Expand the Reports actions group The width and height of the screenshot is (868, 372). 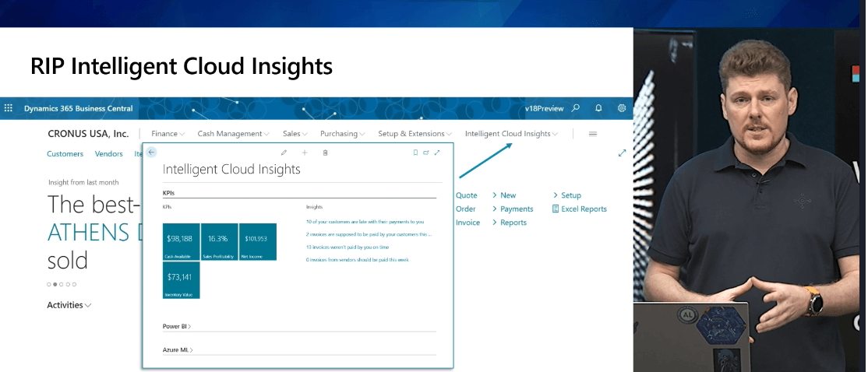point(510,223)
